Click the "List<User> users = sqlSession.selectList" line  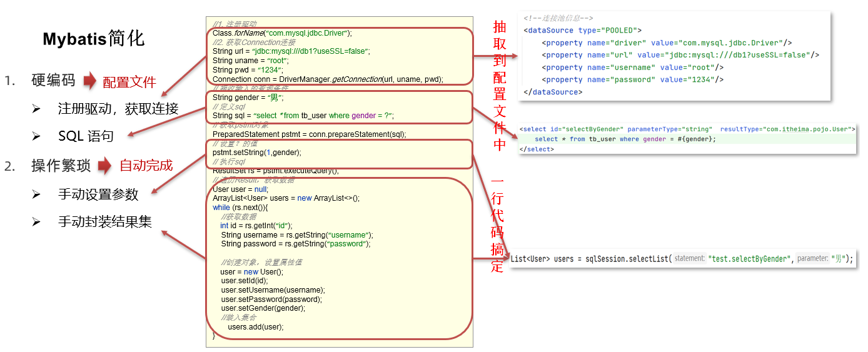(682, 259)
